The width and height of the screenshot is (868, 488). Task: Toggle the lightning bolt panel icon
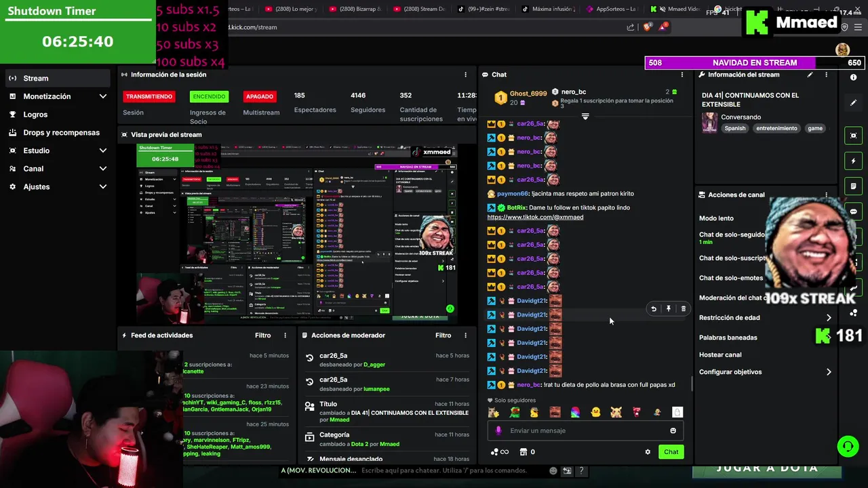pyautogui.click(x=854, y=161)
